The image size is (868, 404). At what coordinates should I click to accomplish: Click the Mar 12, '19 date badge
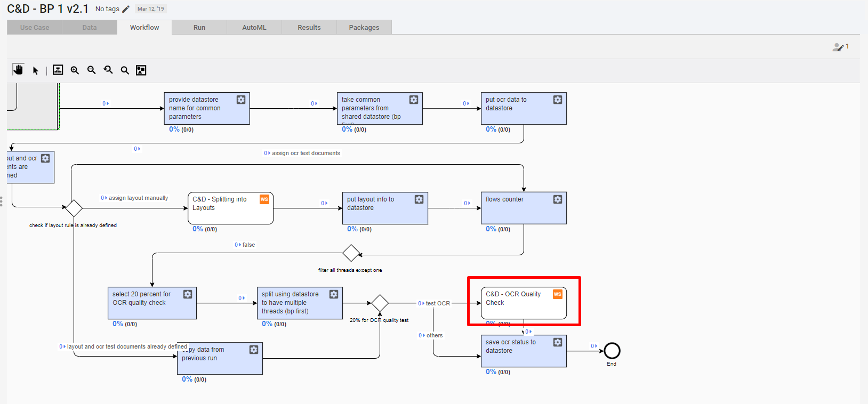pos(151,9)
